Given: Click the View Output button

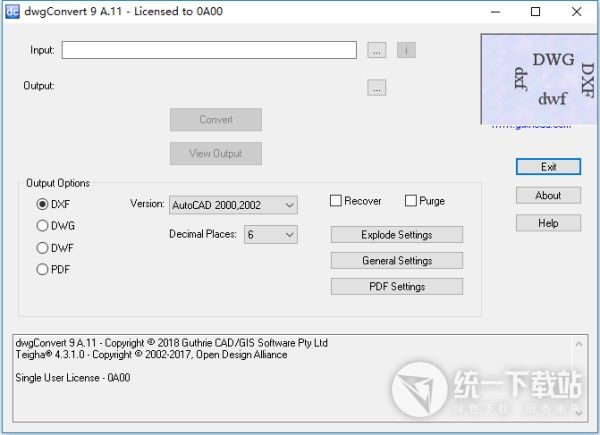Looking at the screenshot, I should pos(216,153).
